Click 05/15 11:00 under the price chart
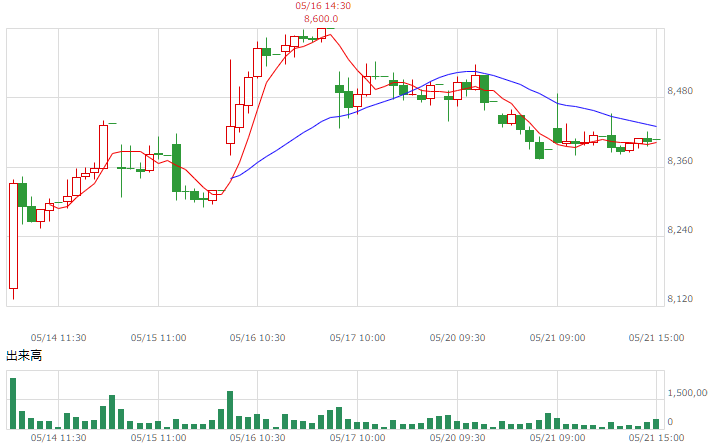 (158, 338)
